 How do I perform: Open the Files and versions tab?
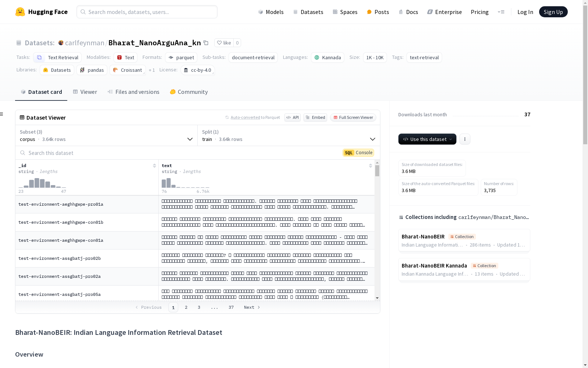[x=133, y=92]
